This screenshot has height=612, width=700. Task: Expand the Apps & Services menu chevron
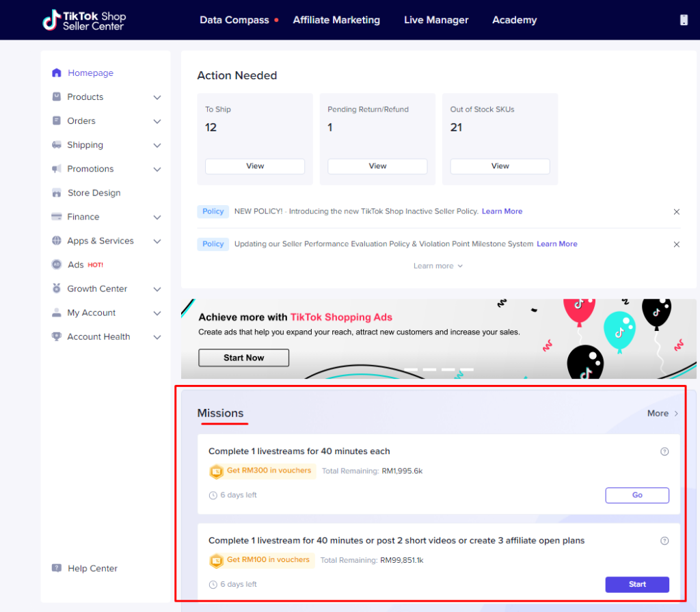pos(157,241)
